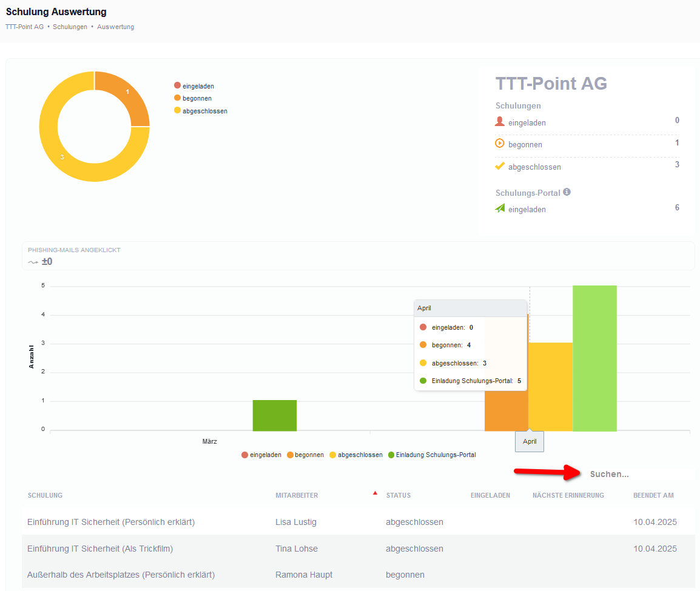The height and width of the screenshot is (591, 700).
Task: Click the orange begonnen play icon
Action: pos(500,144)
